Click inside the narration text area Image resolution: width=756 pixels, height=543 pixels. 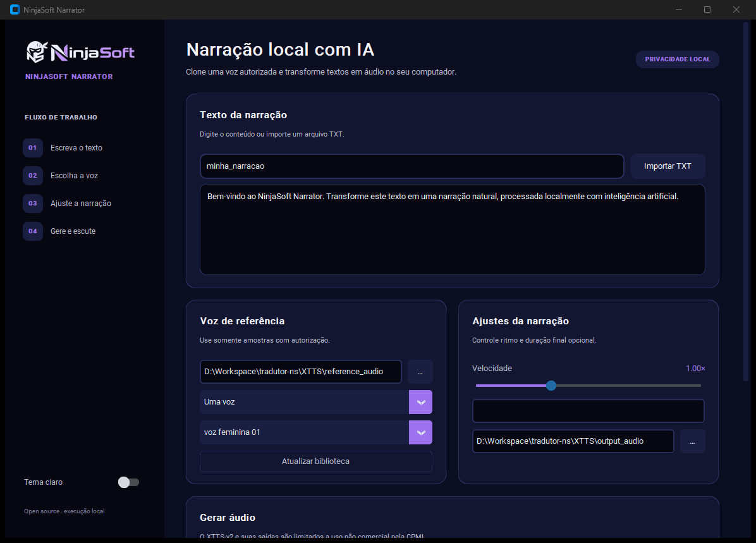coord(452,229)
